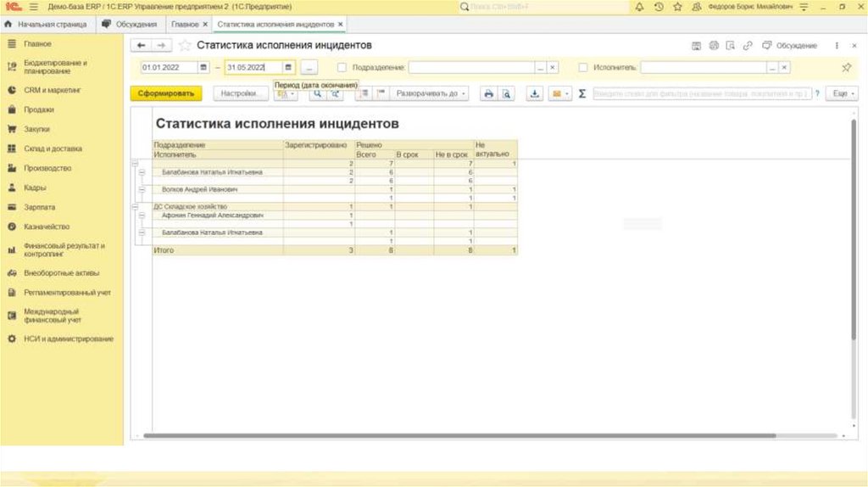Click the save report download icon

click(535, 94)
